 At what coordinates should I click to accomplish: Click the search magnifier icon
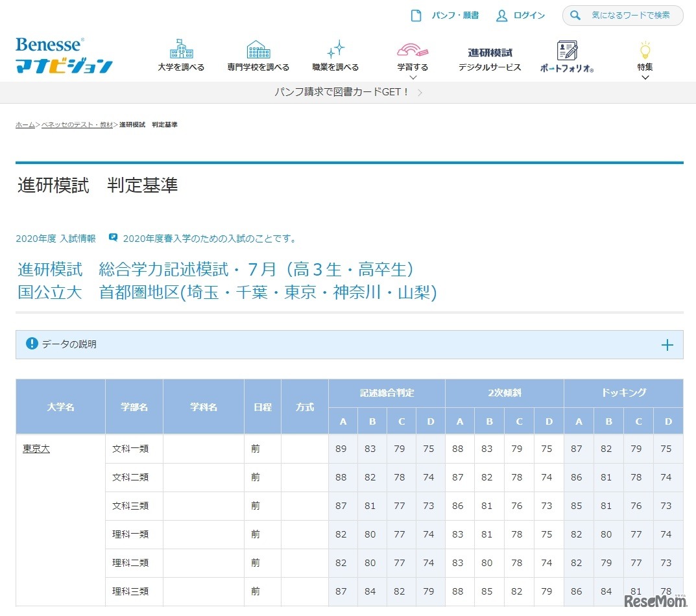[575, 16]
